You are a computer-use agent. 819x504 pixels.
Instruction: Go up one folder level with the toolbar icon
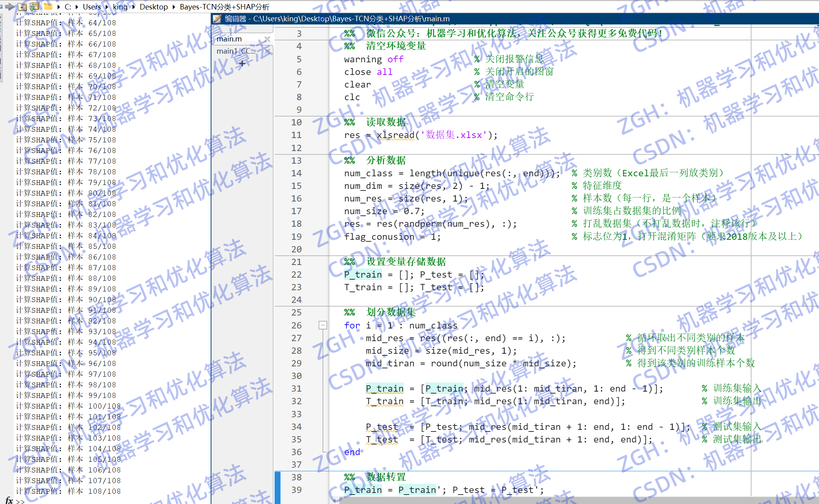point(22,7)
